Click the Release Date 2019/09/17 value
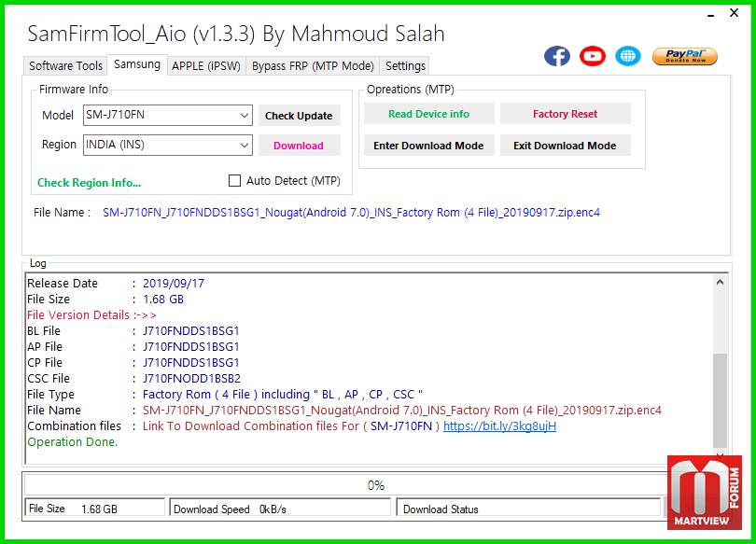 [x=174, y=284]
